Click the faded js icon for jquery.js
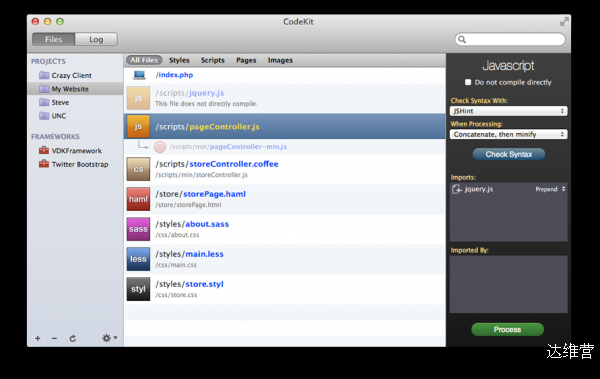The width and height of the screenshot is (600, 379). tap(138, 98)
